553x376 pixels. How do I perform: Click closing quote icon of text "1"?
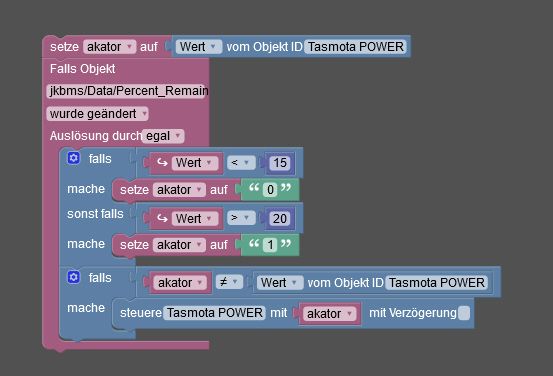[x=286, y=243]
